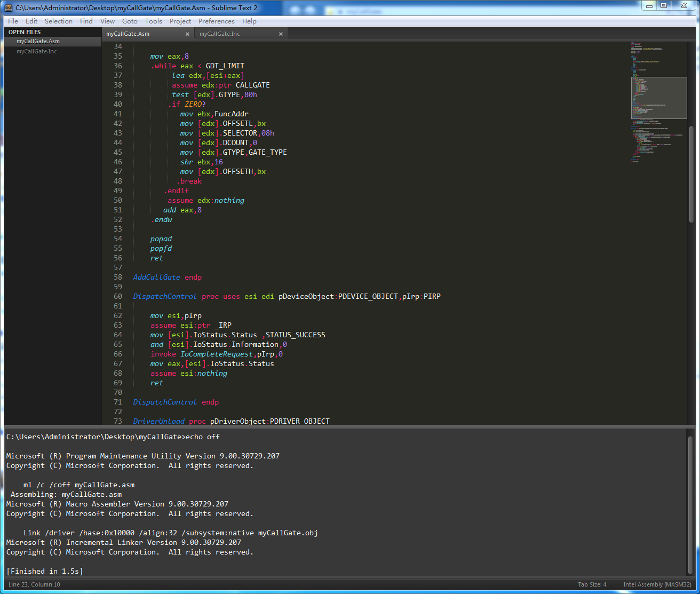Screen dimensions: 700x594
Task: Click the 'mov ebx,FuncAddr' line
Action: 214,114
